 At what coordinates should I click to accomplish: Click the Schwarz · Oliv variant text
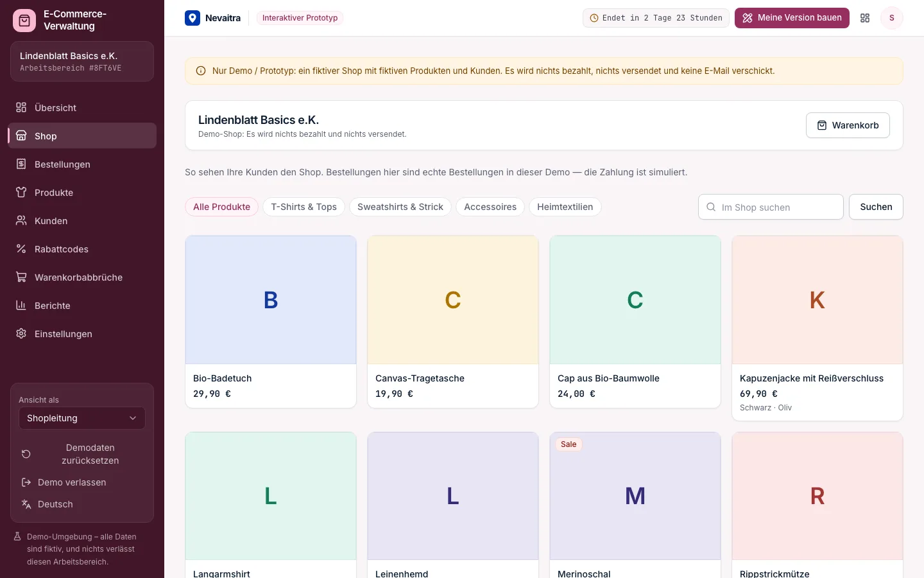[766, 408]
